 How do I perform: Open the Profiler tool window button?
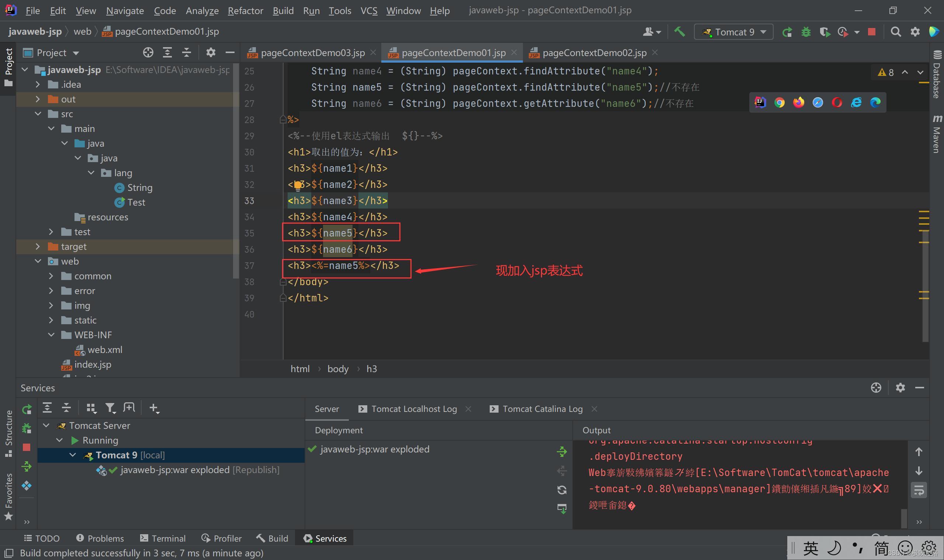point(222,538)
